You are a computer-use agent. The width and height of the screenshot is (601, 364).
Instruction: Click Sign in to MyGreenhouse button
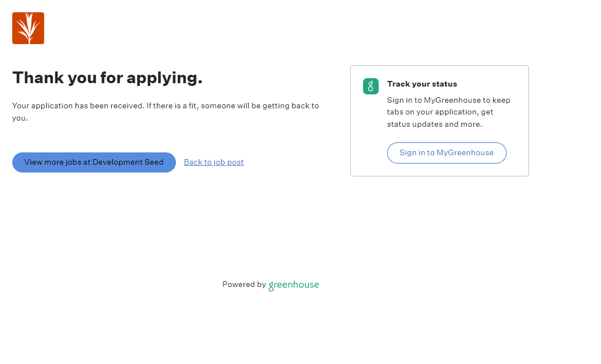[446, 153]
